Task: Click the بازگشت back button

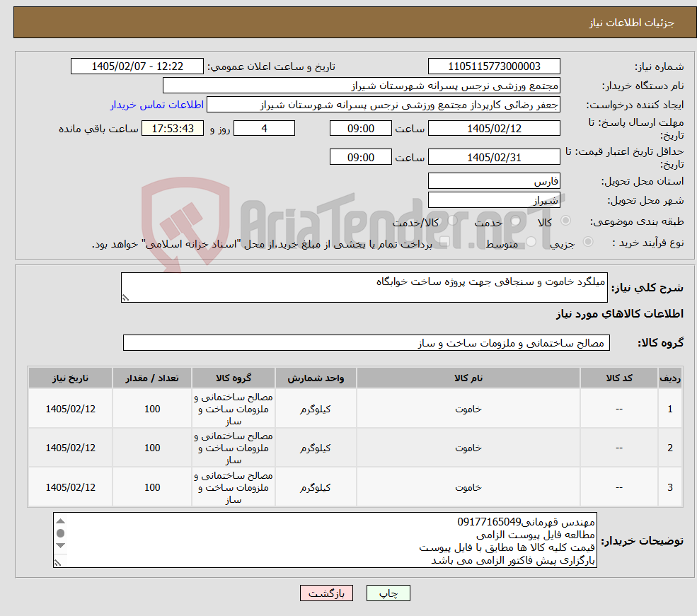Action: tap(326, 593)
